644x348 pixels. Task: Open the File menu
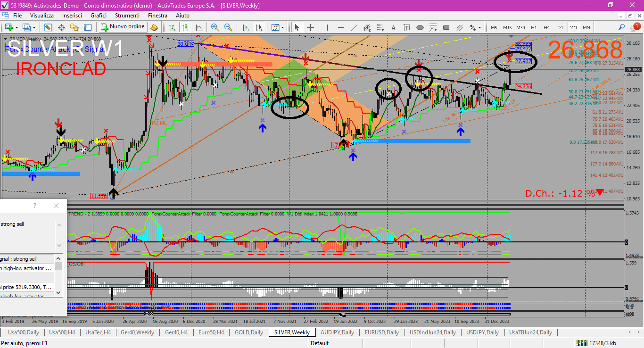(17, 16)
